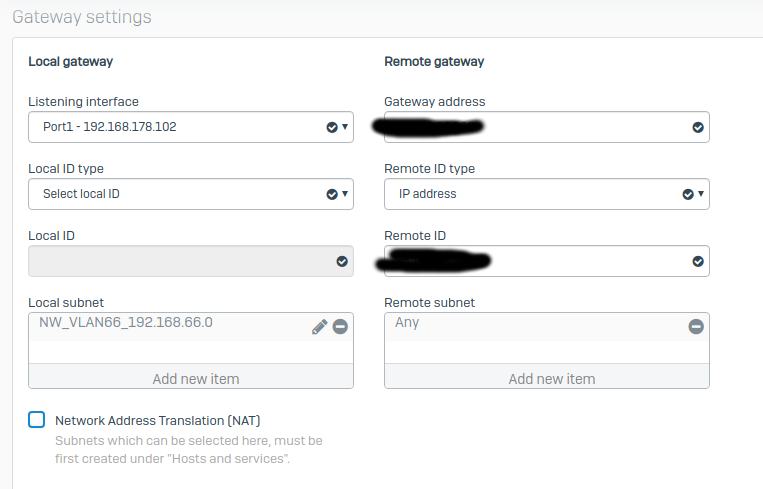Expand the Remote ID type dropdown
763x489 pixels.
[546, 194]
